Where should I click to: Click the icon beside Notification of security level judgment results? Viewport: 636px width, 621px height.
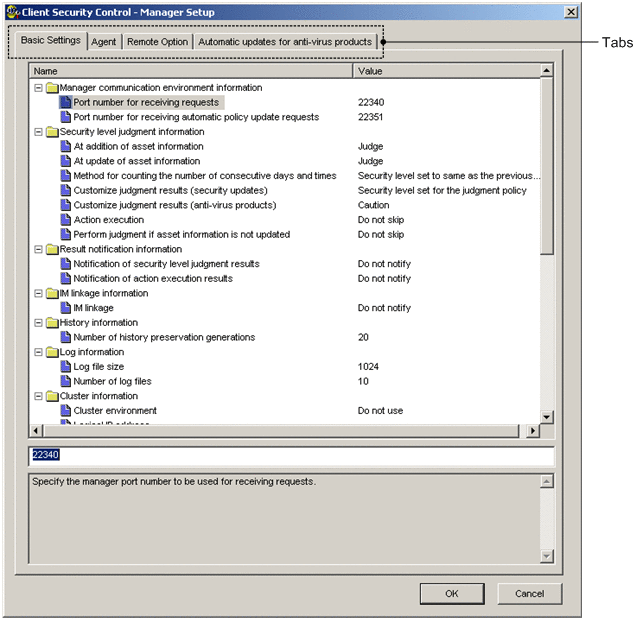(x=65, y=264)
